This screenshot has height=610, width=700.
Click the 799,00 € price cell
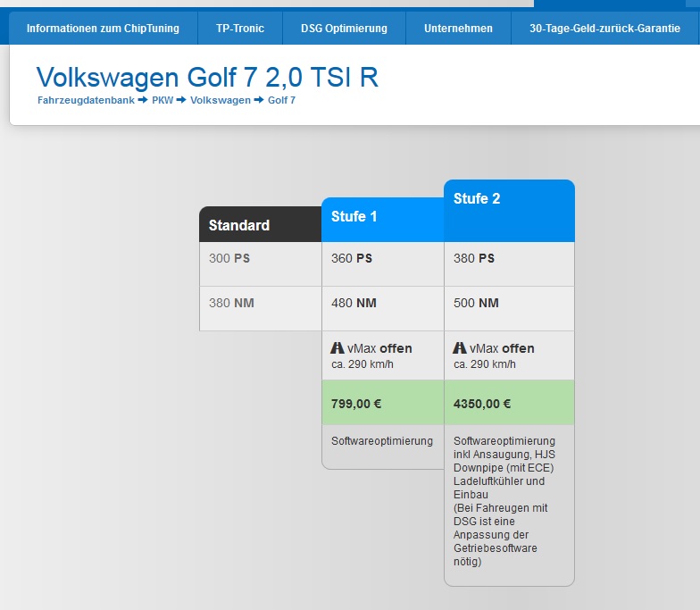(382, 404)
